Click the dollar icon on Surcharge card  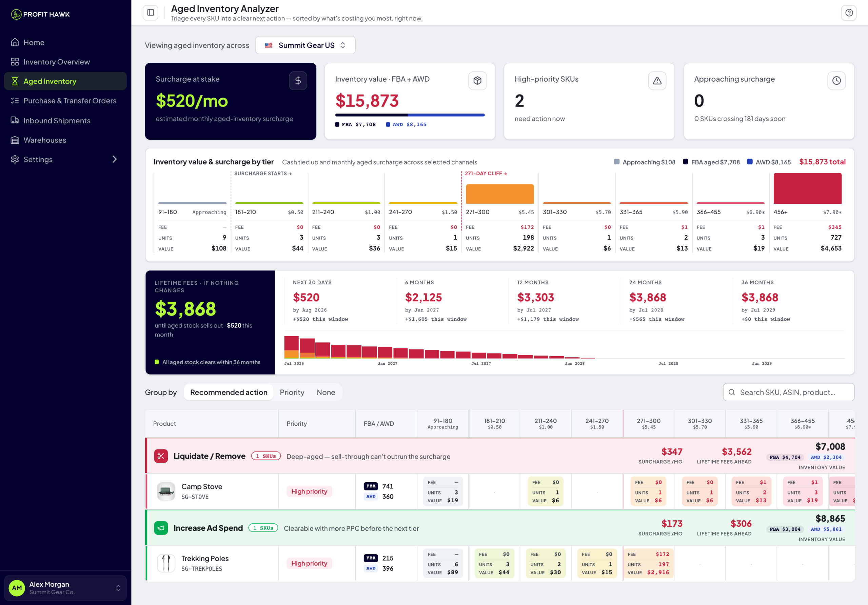coord(298,80)
